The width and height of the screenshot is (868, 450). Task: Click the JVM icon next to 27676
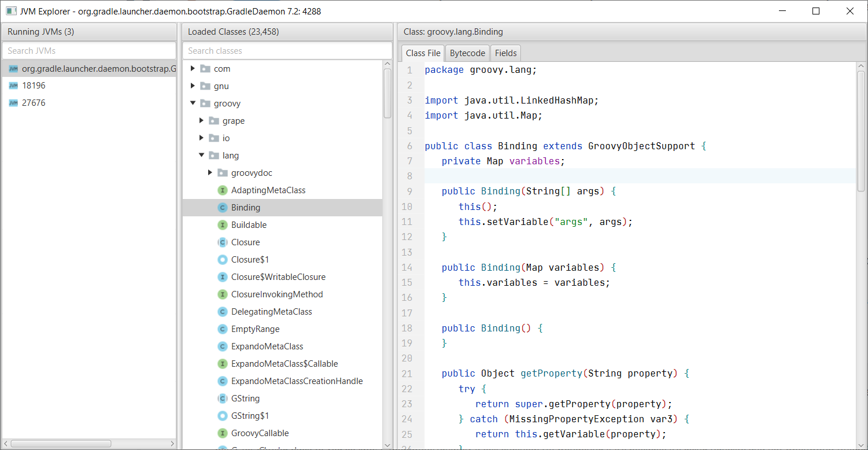(13, 103)
